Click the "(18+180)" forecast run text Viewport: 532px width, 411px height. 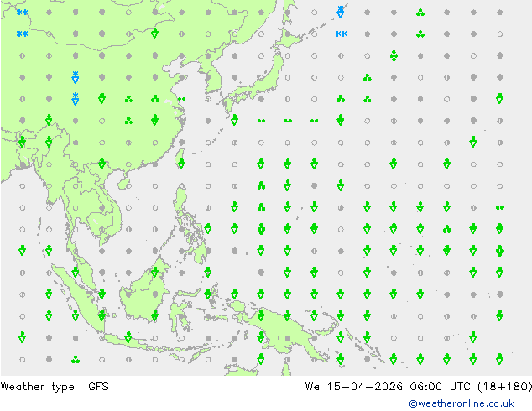click(x=505, y=386)
